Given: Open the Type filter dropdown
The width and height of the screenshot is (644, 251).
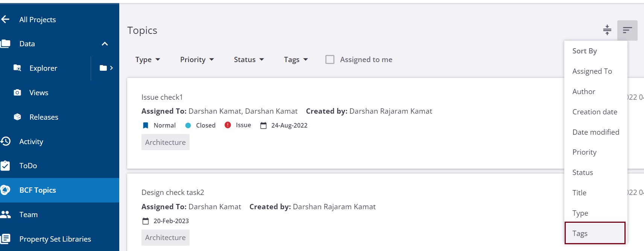Looking at the screenshot, I should 147,59.
